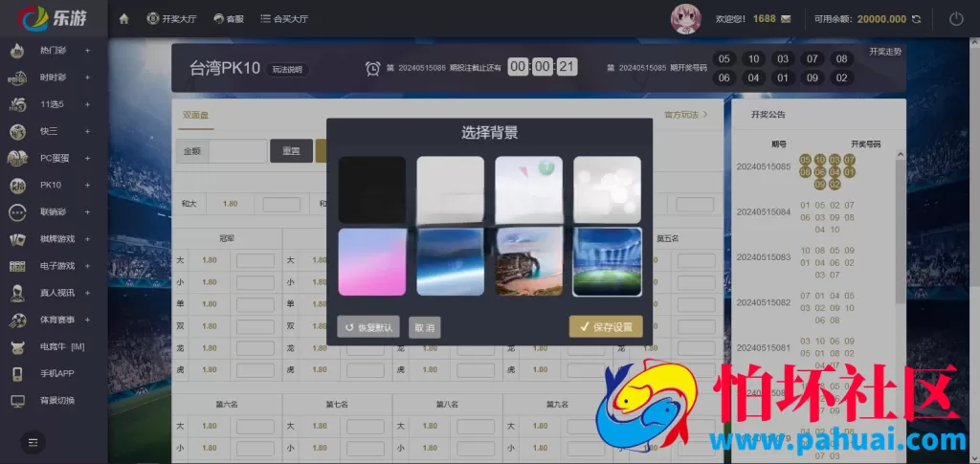Click the 真人视讯 dealer icon
The width and height of the screenshot is (980, 464).
[17, 293]
